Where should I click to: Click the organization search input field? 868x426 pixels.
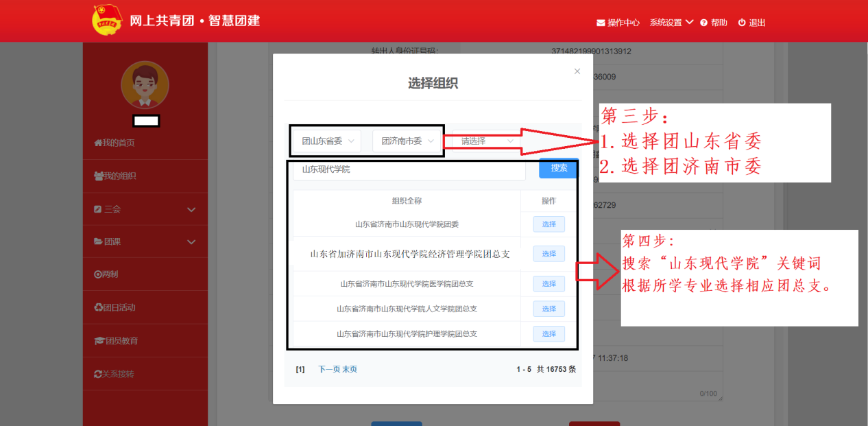[x=409, y=169]
